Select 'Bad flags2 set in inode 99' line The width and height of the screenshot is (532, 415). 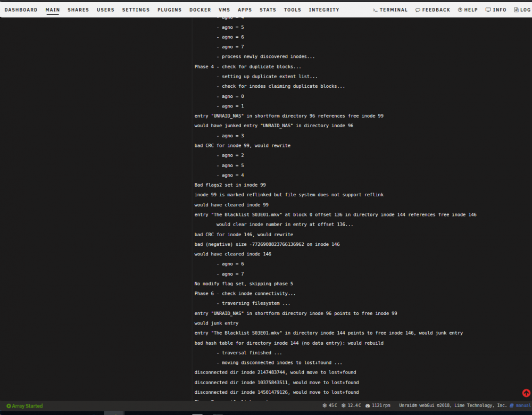pyautogui.click(x=230, y=185)
